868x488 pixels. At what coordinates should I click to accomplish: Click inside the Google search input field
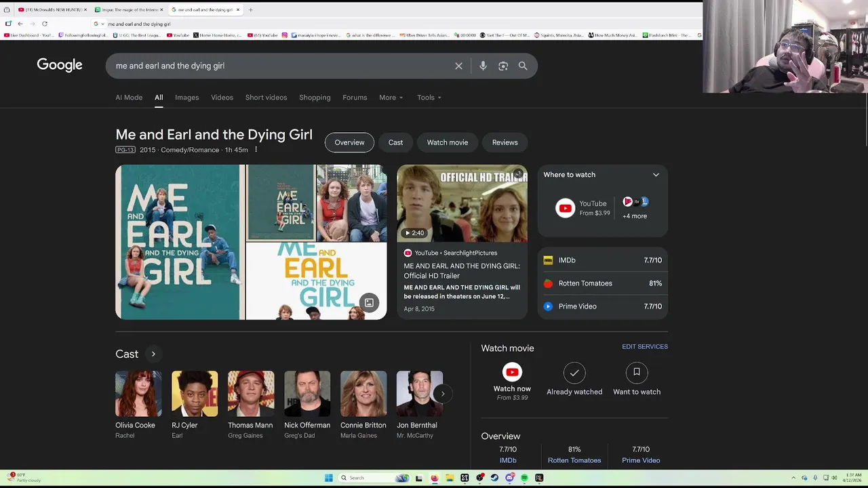281,66
